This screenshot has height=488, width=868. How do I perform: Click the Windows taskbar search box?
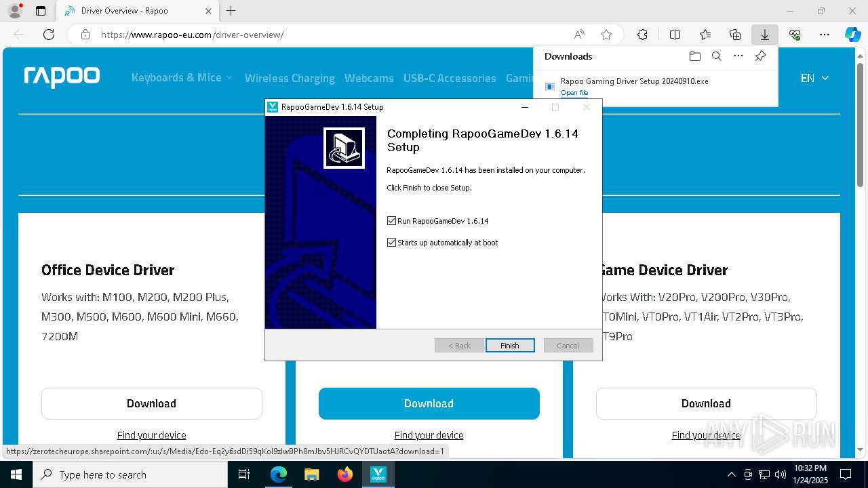click(130, 474)
